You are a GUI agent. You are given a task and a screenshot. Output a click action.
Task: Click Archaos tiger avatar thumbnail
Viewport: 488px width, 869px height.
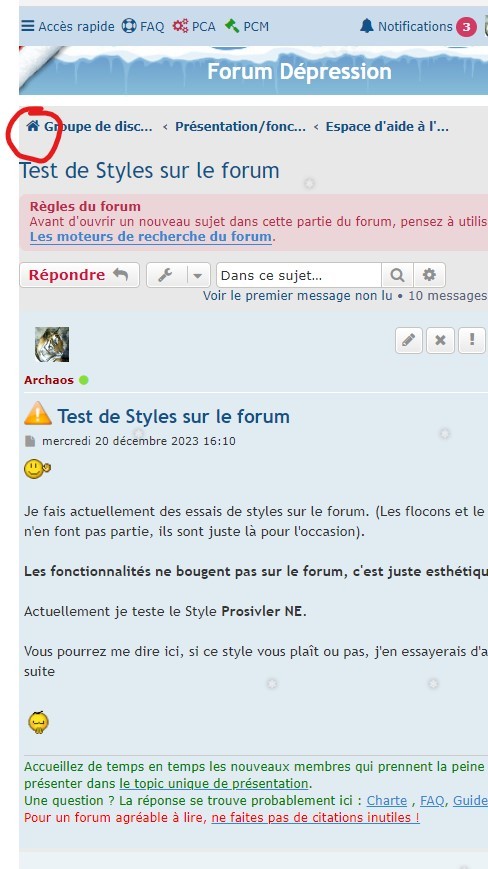coord(52,344)
